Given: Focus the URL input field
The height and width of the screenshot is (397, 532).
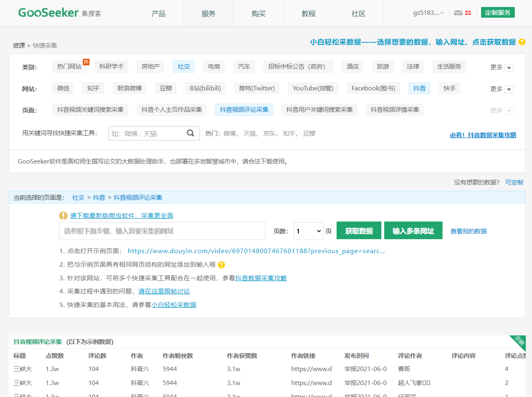Looking at the screenshot, I should pos(162,231).
